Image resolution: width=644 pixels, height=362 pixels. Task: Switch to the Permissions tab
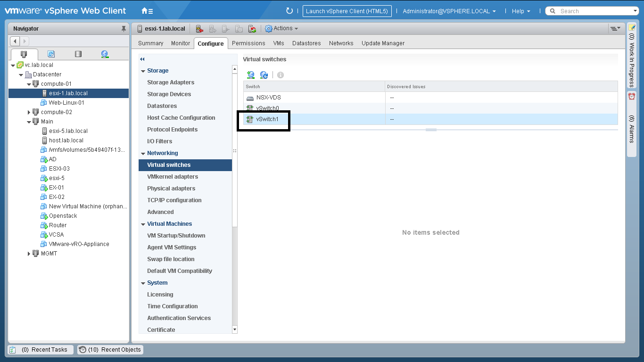click(x=248, y=43)
